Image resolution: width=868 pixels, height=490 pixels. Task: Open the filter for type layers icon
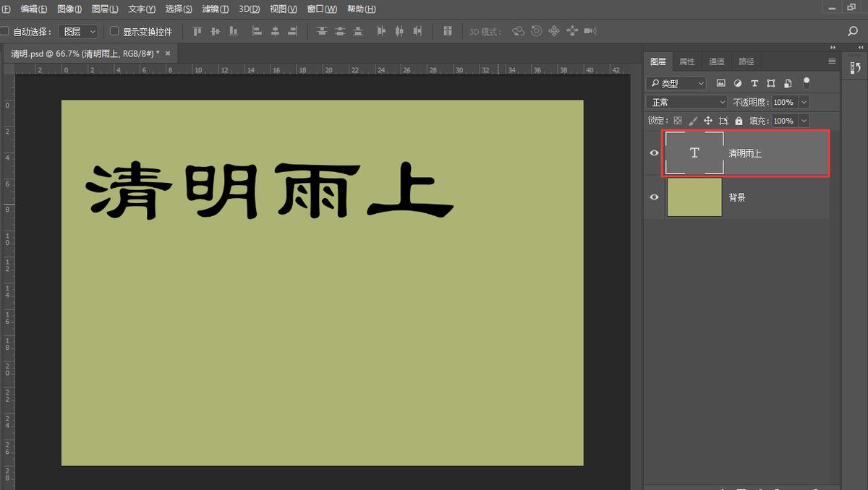pyautogui.click(x=754, y=83)
